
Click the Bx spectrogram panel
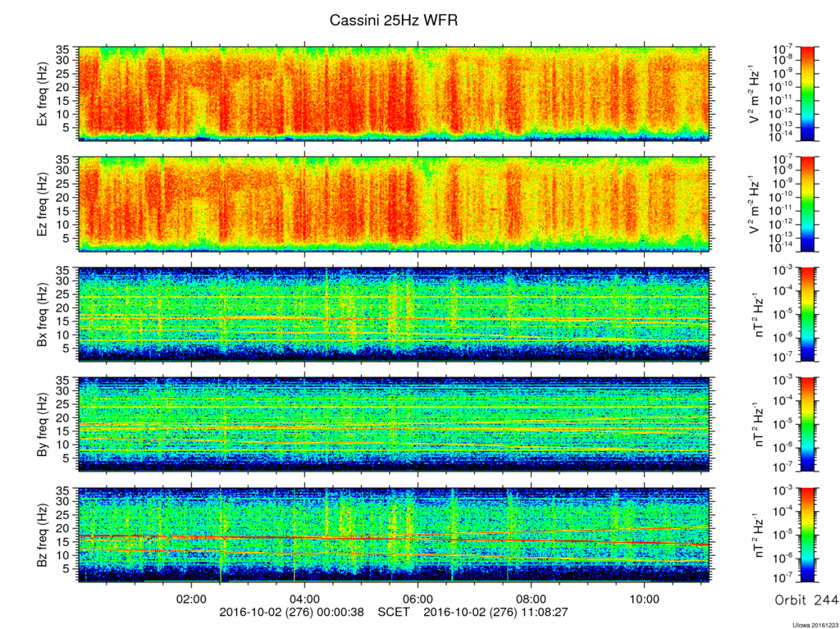395,315
